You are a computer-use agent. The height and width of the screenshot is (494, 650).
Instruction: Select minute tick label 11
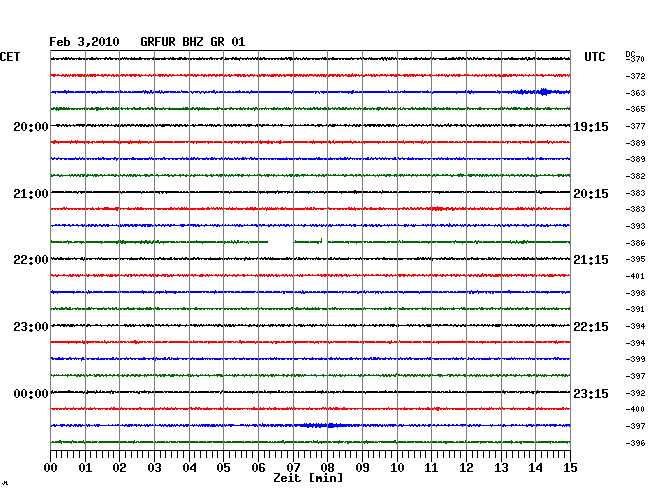[x=432, y=468]
